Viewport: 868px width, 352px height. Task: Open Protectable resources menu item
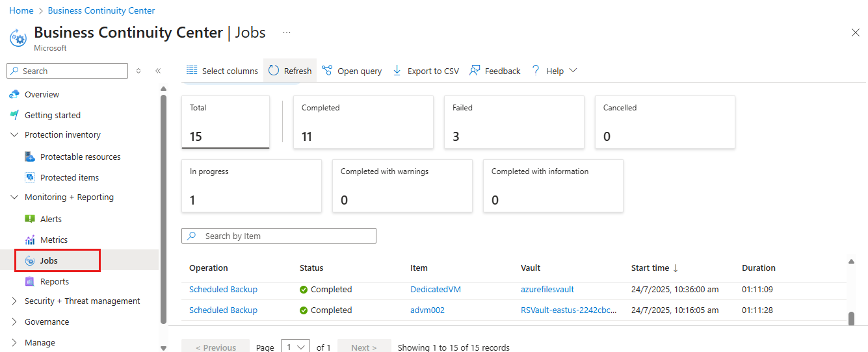coord(81,157)
